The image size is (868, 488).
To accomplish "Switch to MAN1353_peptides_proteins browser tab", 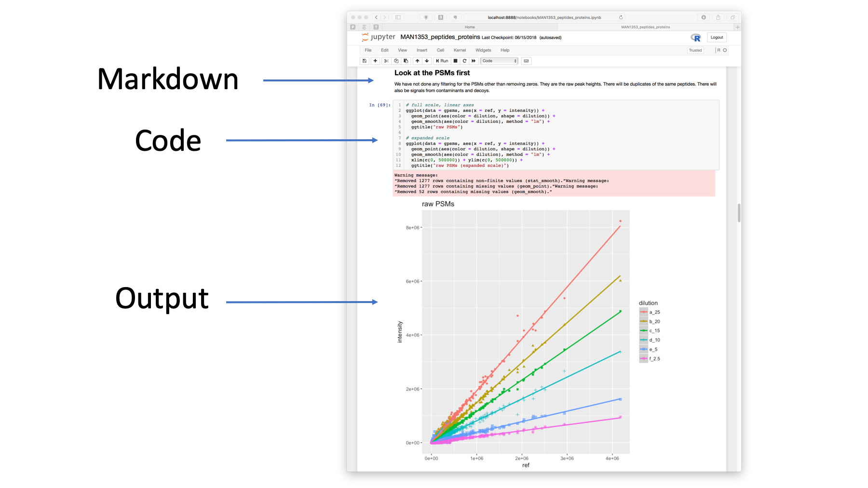I will (x=645, y=27).
